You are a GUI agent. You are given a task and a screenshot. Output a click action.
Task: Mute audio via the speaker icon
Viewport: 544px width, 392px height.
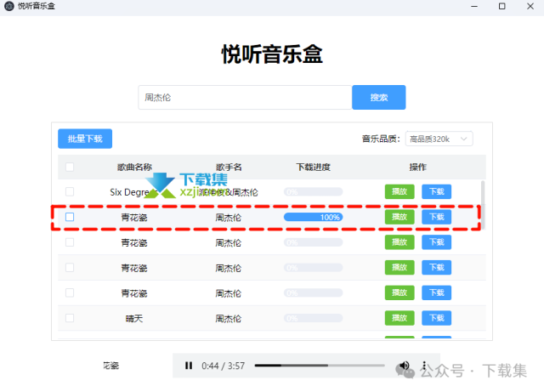coord(404,366)
